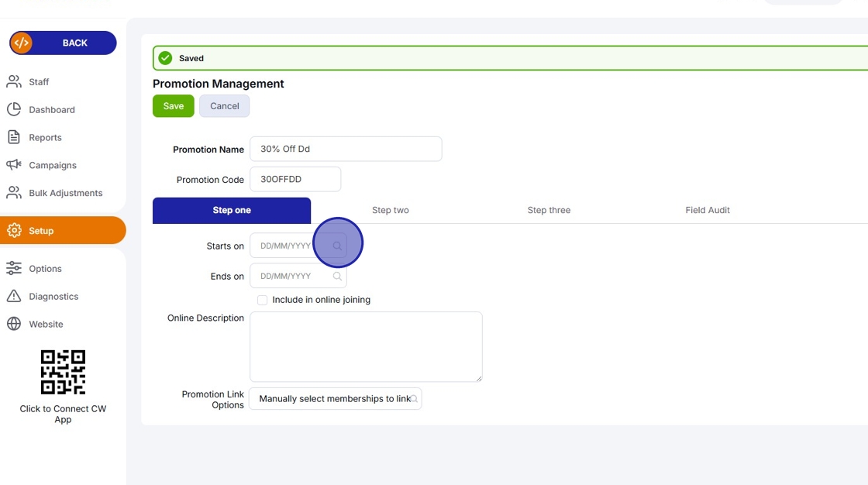Click the Diagnostics warning triangle icon
The height and width of the screenshot is (485, 868).
pos(14,296)
